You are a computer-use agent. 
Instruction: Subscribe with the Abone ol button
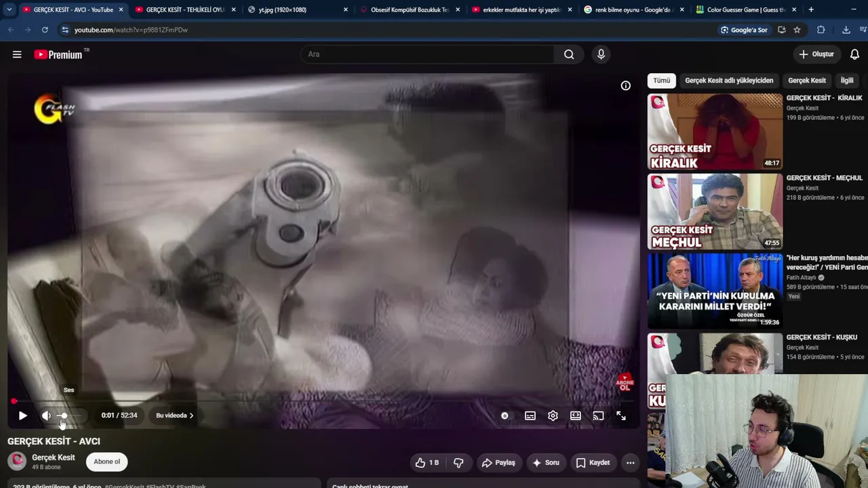[x=106, y=462]
